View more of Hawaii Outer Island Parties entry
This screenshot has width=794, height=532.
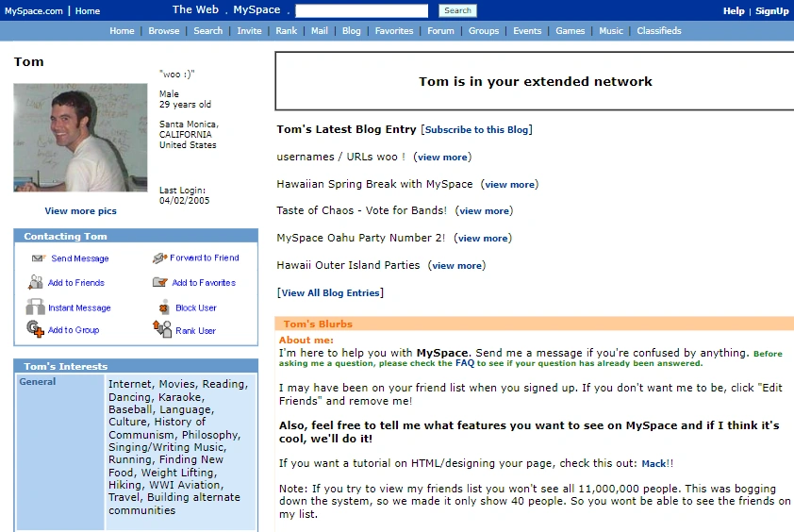pyautogui.click(x=456, y=265)
